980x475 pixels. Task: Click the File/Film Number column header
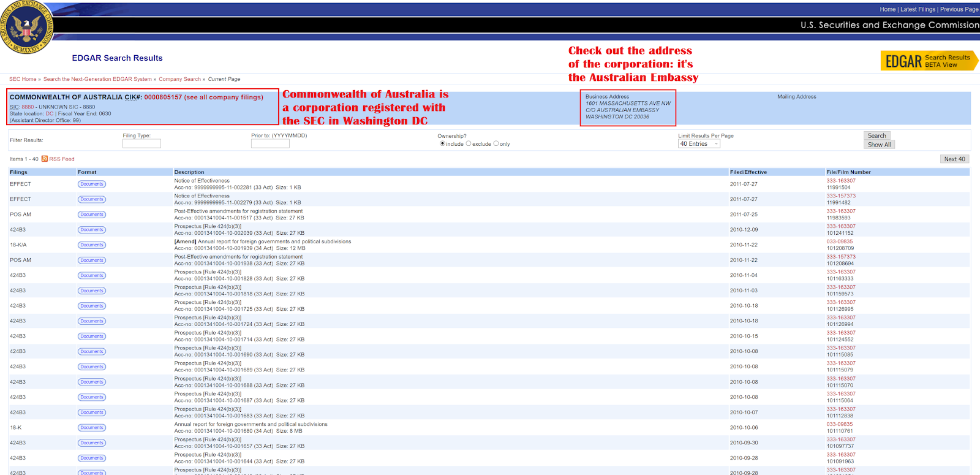click(x=848, y=172)
